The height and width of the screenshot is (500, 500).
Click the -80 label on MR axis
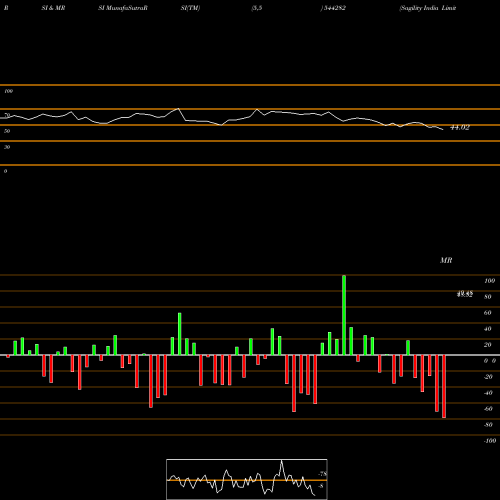click(x=488, y=425)
